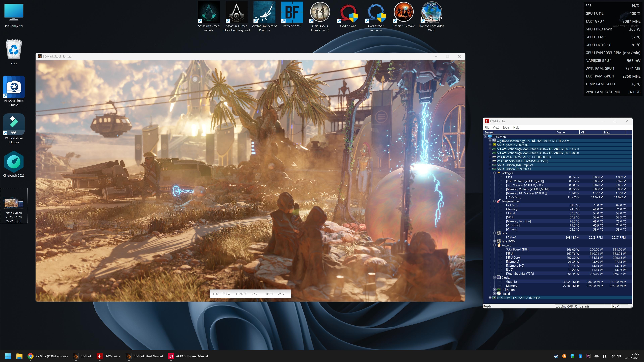The width and height of the screenshot is (644, 362).
Task: Click the Max column header
Action: tap(614, 132)
